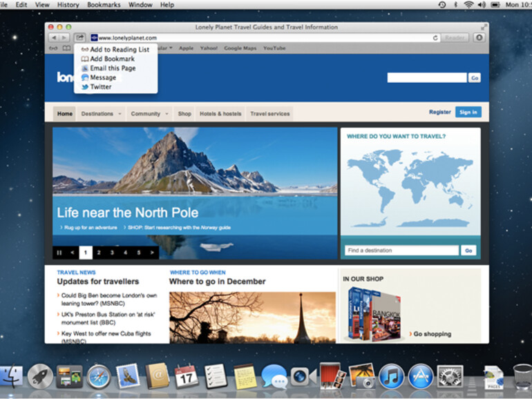Go to next slide in carousel

tap(152, 253)
